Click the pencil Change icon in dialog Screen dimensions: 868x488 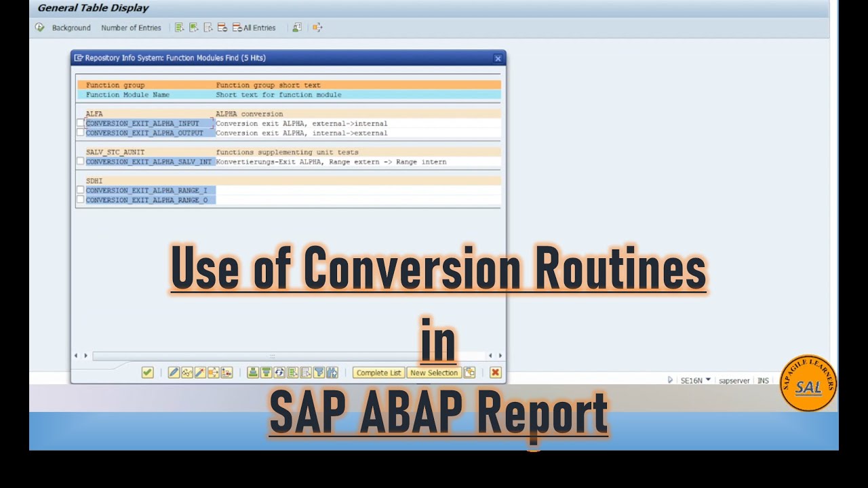174,372
